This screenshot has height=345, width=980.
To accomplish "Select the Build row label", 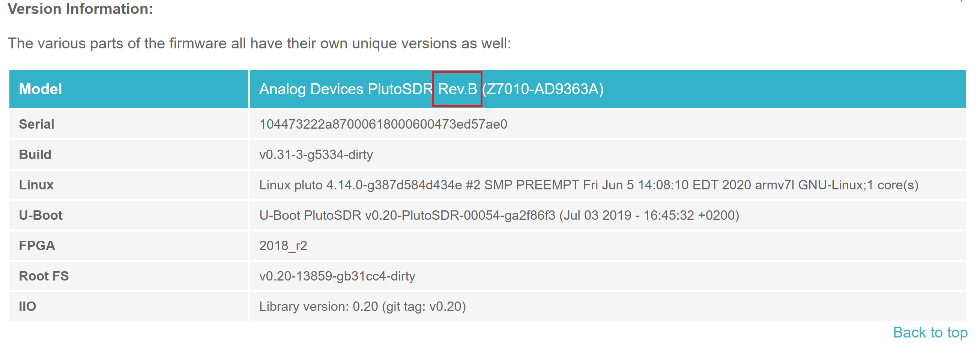I will tap(35, 154).
